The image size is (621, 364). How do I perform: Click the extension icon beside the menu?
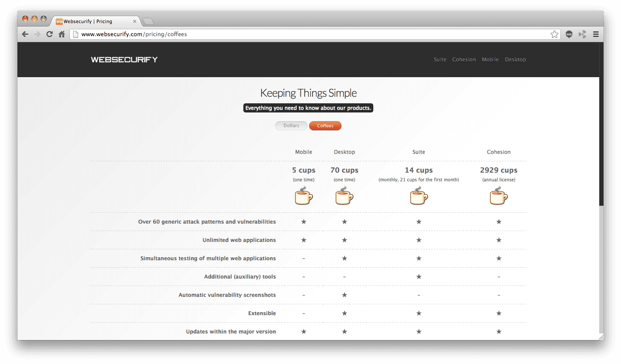tap(582, 34)
